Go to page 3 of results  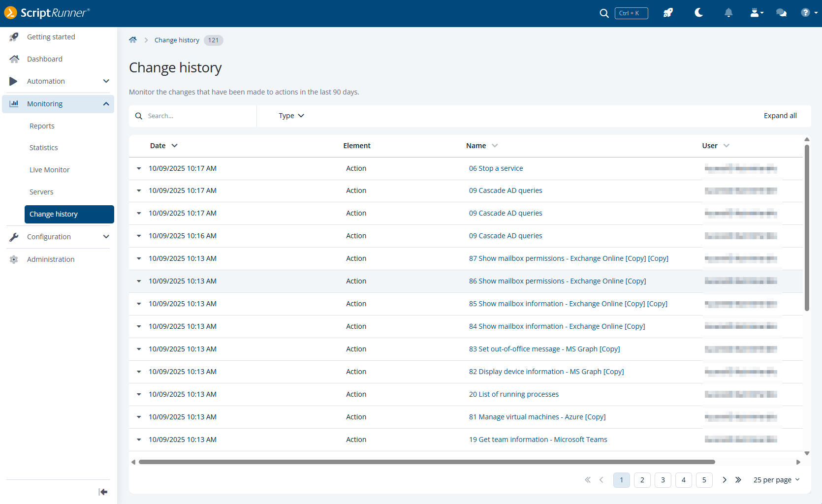(663, 480)
